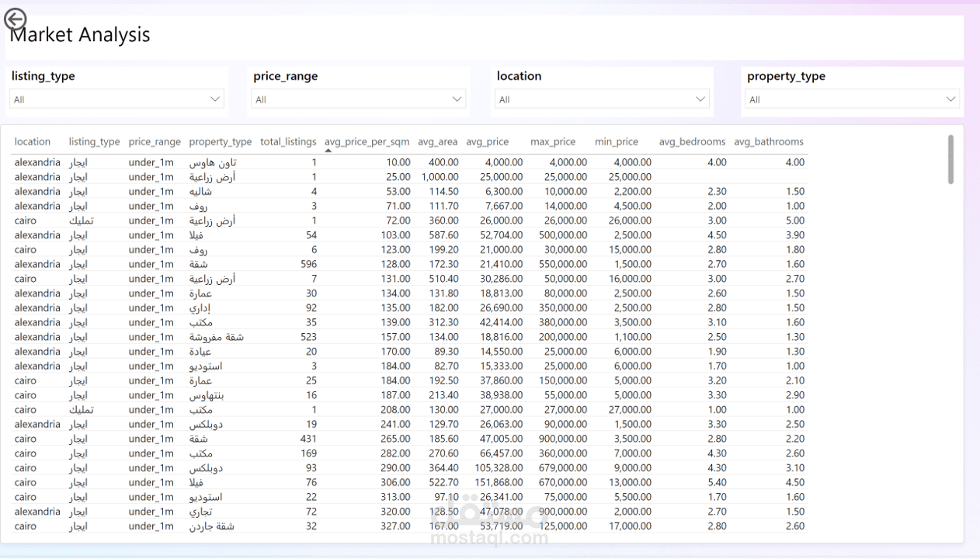Click avg area value 510.40

point(445,279)
